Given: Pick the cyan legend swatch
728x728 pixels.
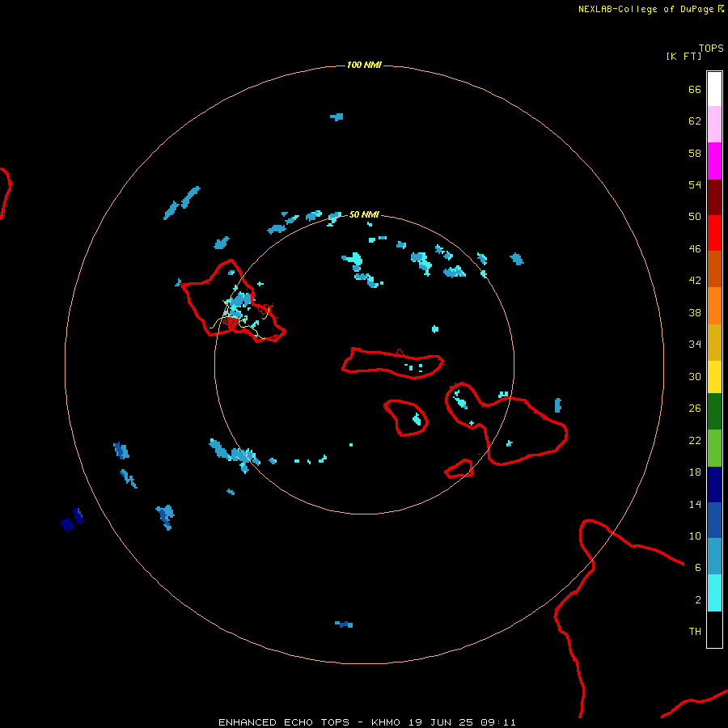Looking at the screenshot, I should click(714, 593).
